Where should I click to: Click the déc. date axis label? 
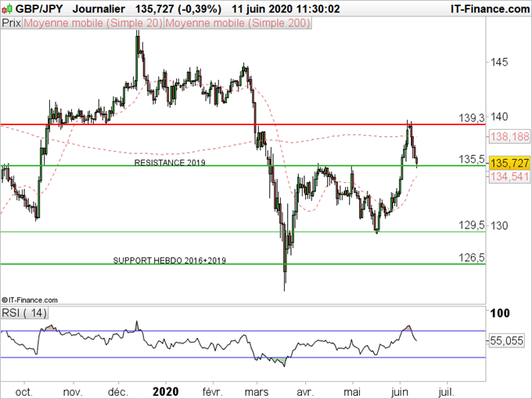coord(118,392)
